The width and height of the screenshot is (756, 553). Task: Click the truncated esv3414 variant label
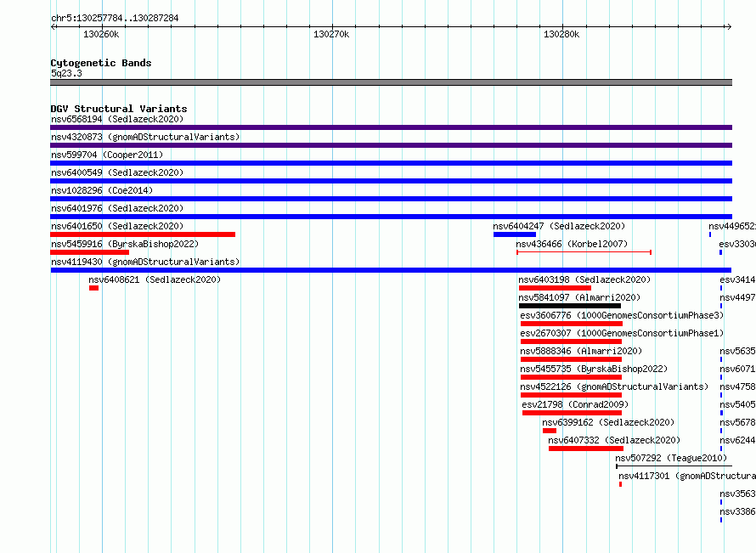pyautogui.click(x=737, y=279)
